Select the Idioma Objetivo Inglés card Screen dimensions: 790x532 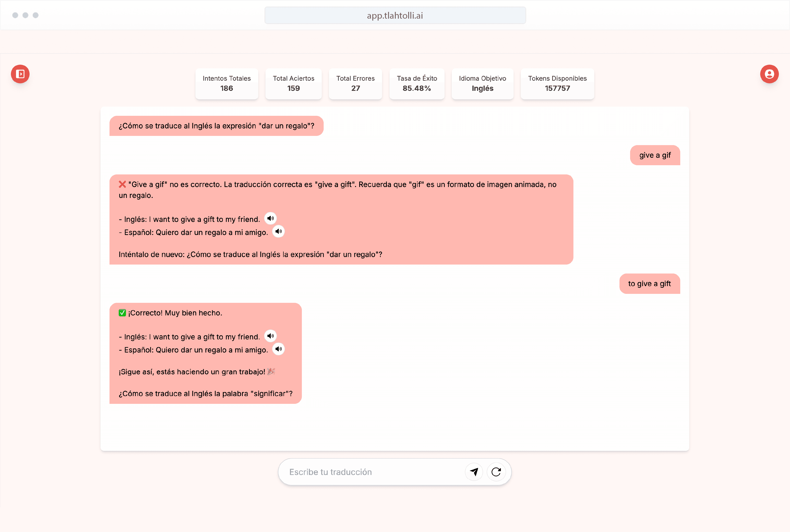tap(482, 84)
